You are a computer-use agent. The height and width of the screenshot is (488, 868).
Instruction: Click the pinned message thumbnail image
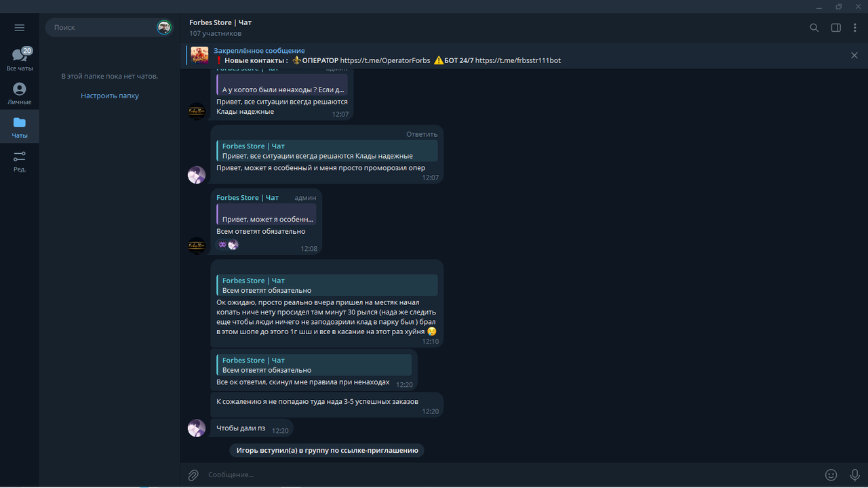coord(199,56)
